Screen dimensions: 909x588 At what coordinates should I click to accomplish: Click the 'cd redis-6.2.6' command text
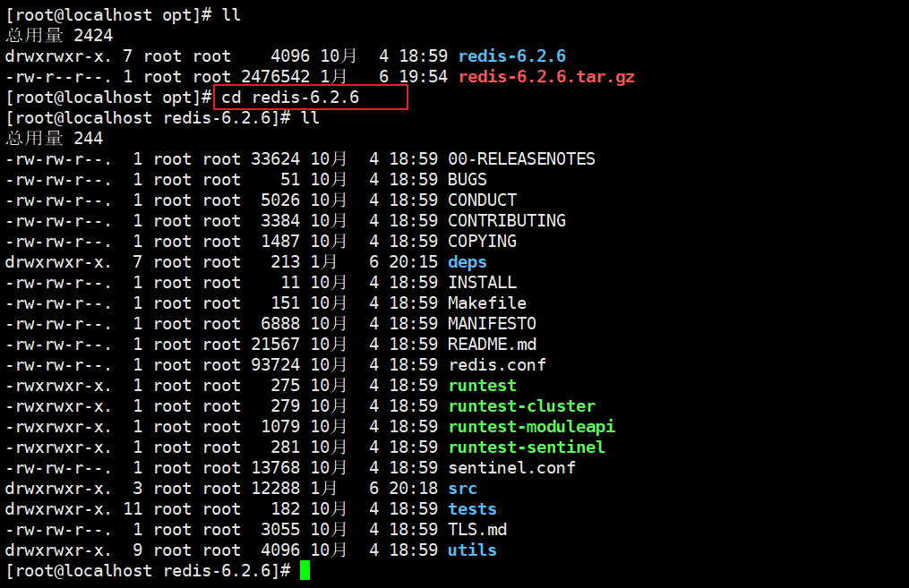click(290, 98)
